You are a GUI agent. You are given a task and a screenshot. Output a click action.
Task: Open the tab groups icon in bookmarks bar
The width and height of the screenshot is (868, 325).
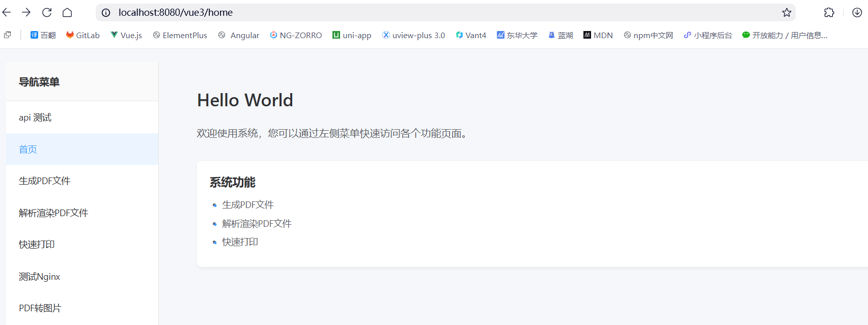[x=8, y=35]
